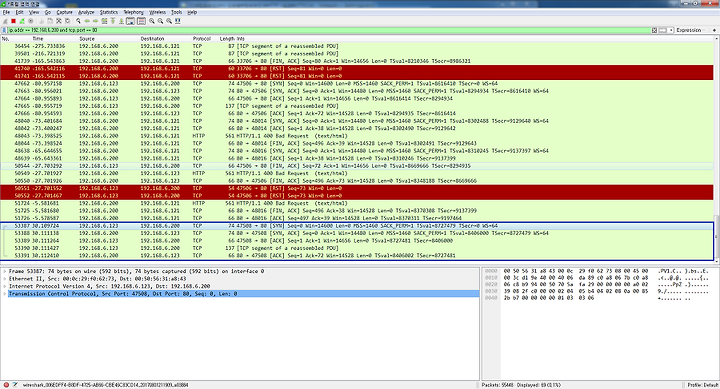The height and width of the screenshot is (389, 720).
Task: Zoom in on packet text
Action: click(152, 21)
